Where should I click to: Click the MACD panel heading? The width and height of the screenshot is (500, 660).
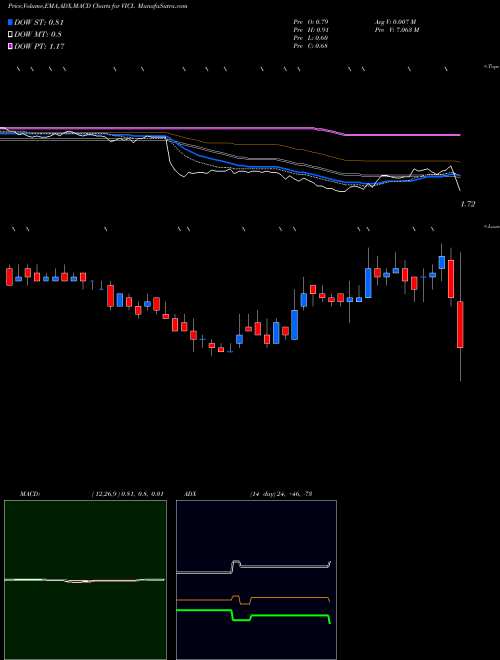[29, 494]
